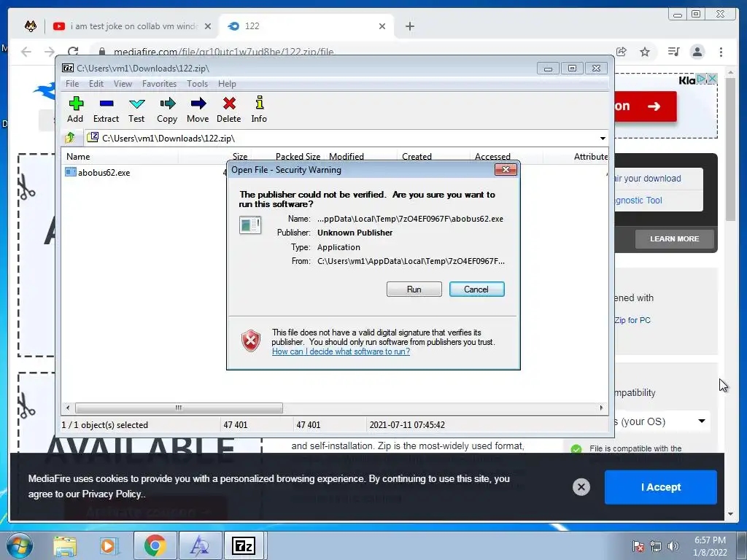Click the browser back arrow

(x=26, y=52)
